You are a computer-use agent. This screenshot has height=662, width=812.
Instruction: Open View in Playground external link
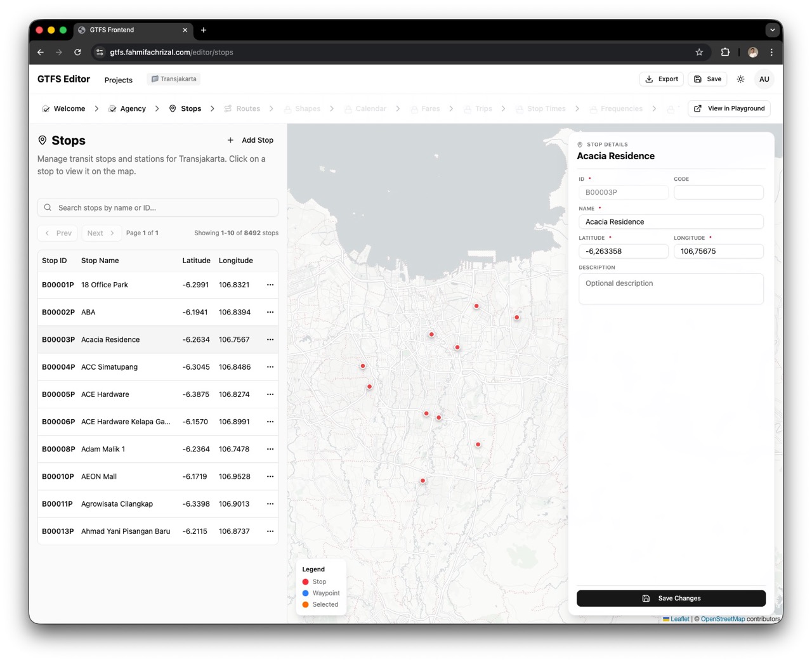point(729,108)
